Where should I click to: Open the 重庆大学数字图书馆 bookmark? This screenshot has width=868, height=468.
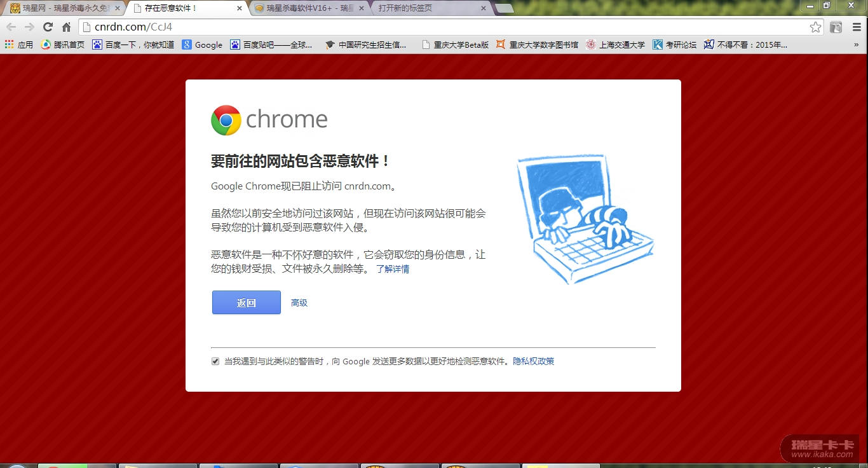(x=537, y=45)
